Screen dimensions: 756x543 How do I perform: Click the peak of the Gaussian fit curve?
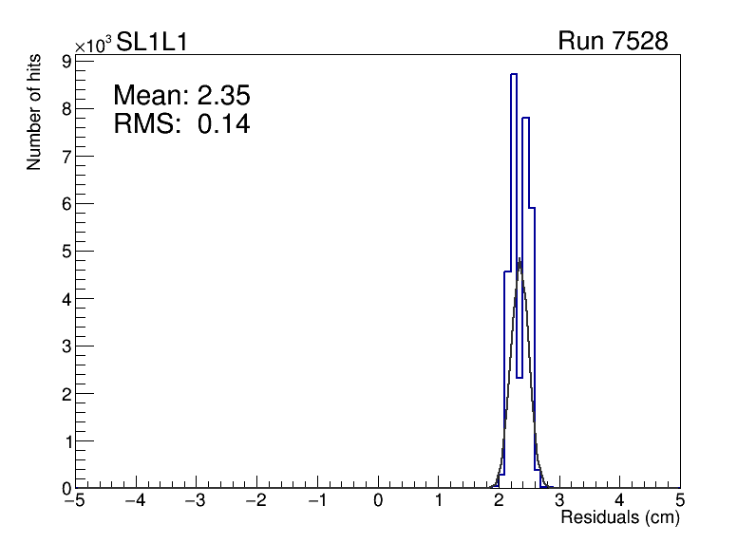[x=519, y=259]
